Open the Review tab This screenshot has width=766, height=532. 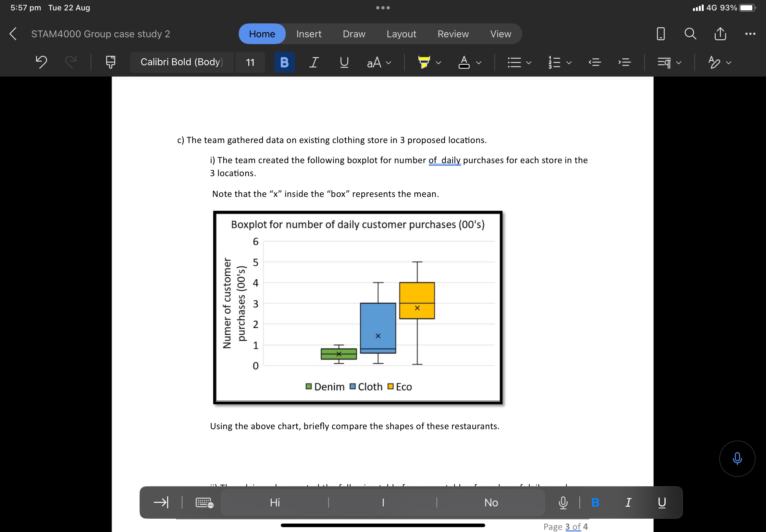coord(452,34)
